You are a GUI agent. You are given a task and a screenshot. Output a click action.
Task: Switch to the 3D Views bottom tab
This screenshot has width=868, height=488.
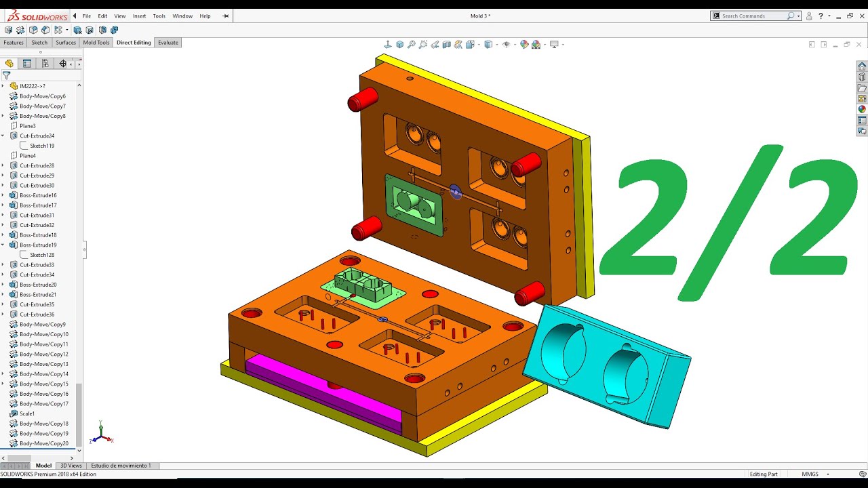pos(71,466)
